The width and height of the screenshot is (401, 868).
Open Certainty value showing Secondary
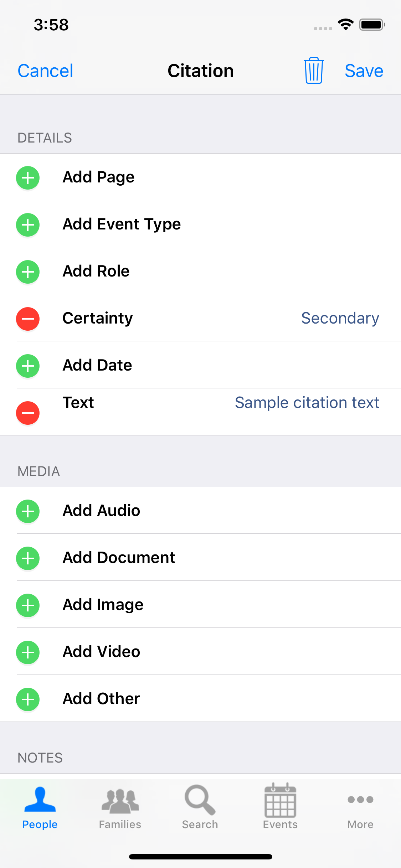pyautogui.click(x=340, y=318)
